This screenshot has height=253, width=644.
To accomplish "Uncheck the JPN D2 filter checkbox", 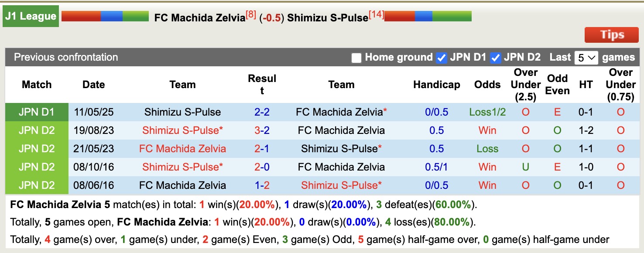I will point(496,57).
